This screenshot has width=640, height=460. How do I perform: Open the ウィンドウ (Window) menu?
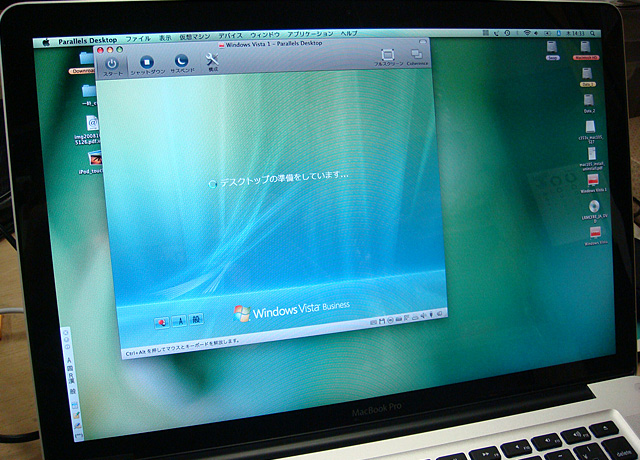coord(264,35)
